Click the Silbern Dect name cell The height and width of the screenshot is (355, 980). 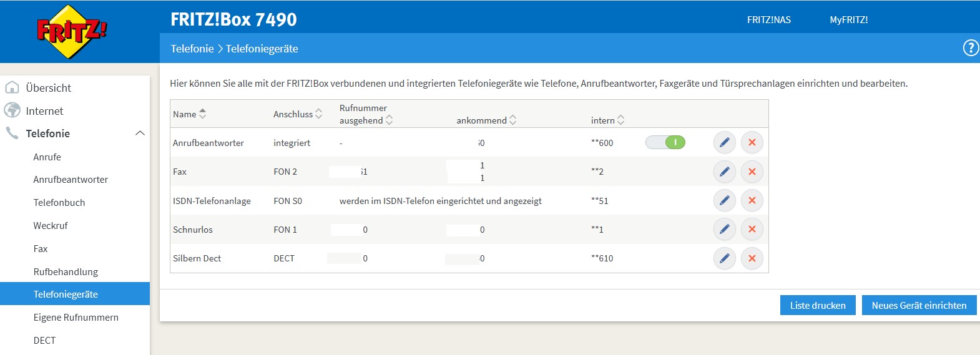(x=197, y=258)
